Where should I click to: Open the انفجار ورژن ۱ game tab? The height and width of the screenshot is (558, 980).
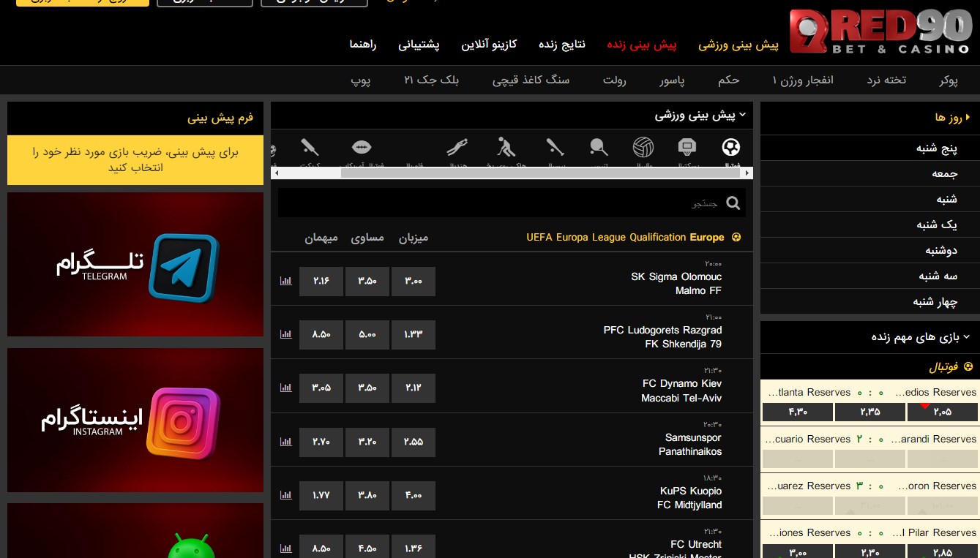tap(803, 80)
